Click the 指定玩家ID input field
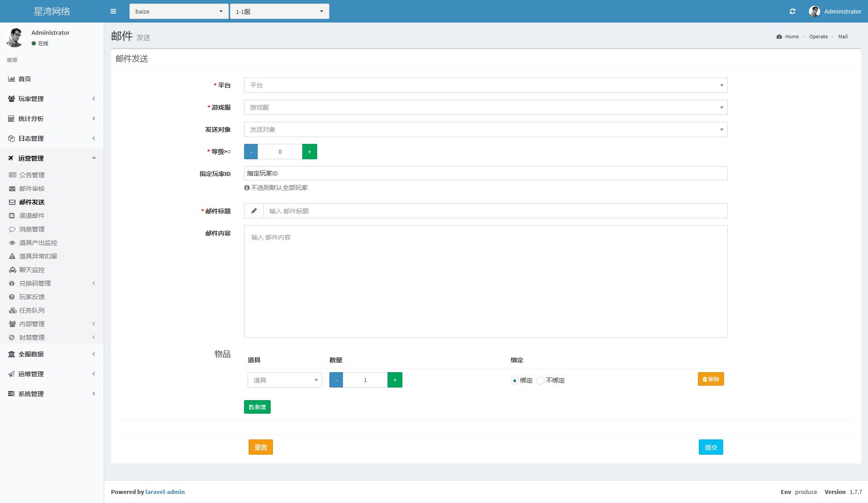Viewport: 868px width, 503px height. [x=485, y=173]
